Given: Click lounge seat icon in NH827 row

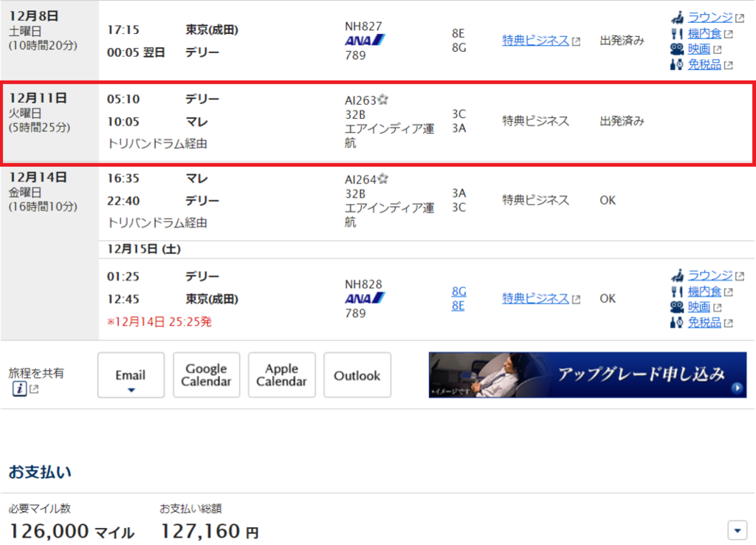Looking at the screenshot, I should coord(677,18).
